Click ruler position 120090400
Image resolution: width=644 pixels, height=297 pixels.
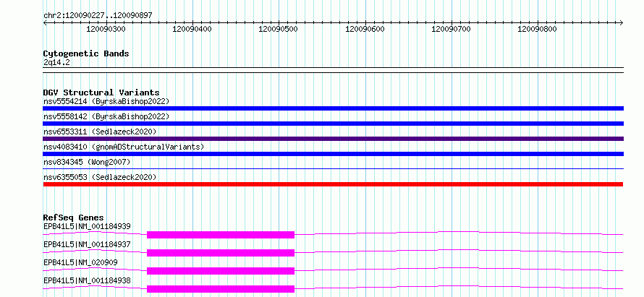tap(192, 29)
